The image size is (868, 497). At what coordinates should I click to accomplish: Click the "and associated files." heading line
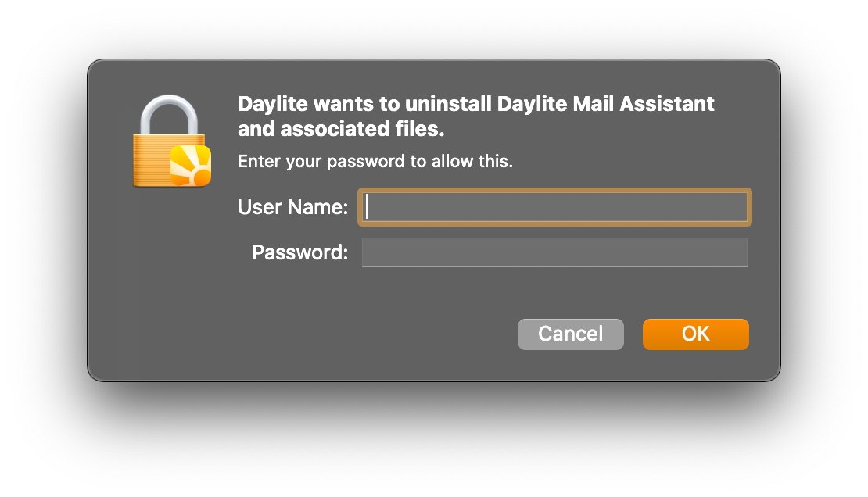click(x=341, y=128)
